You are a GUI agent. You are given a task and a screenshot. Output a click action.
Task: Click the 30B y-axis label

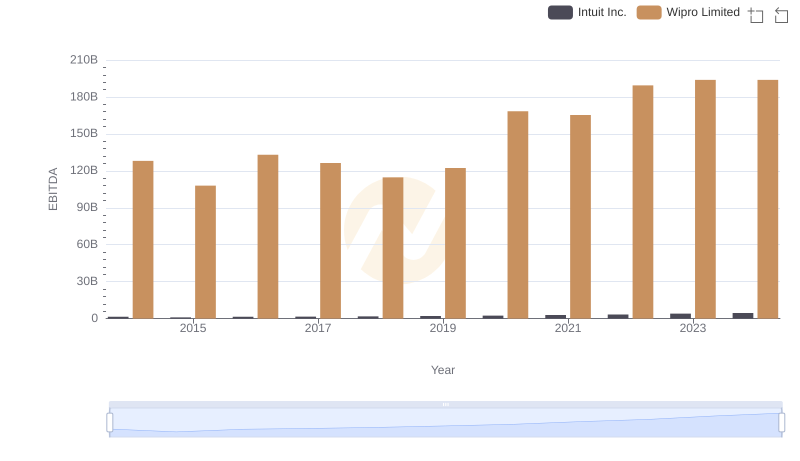pos(87,281)
